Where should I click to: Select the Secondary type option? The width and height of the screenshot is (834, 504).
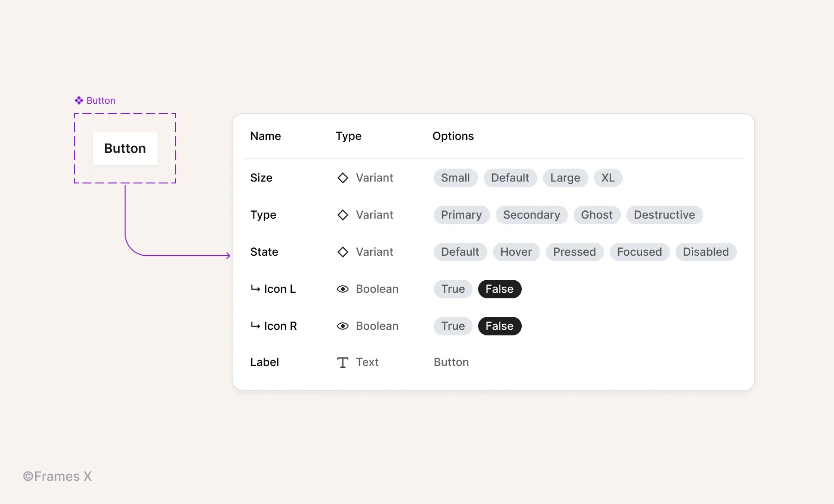pos(531,215)
